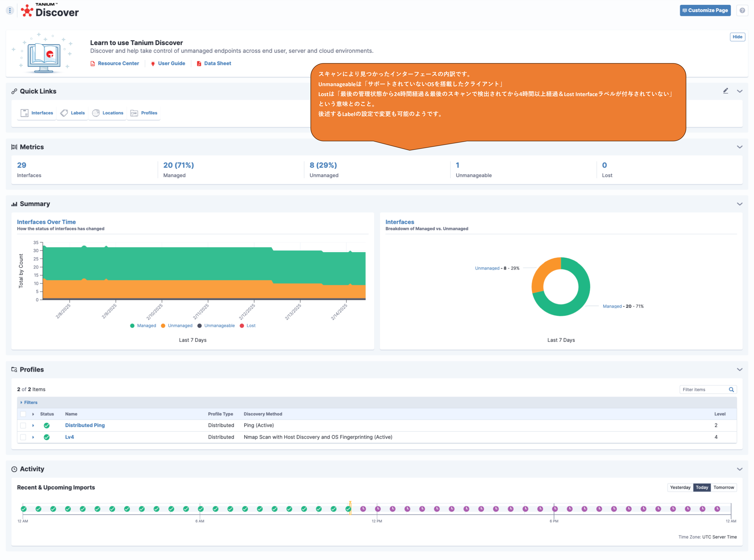Check the Lv4 row checkbox
Viewport: 754px width, 560px height.
[x=23, y=437]
